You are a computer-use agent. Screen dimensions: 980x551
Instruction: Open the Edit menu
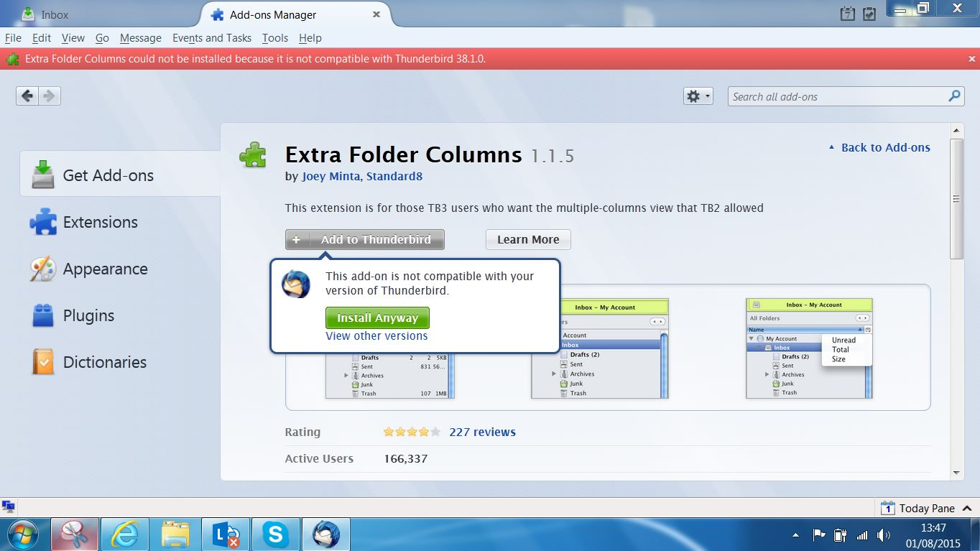(42, 38)
